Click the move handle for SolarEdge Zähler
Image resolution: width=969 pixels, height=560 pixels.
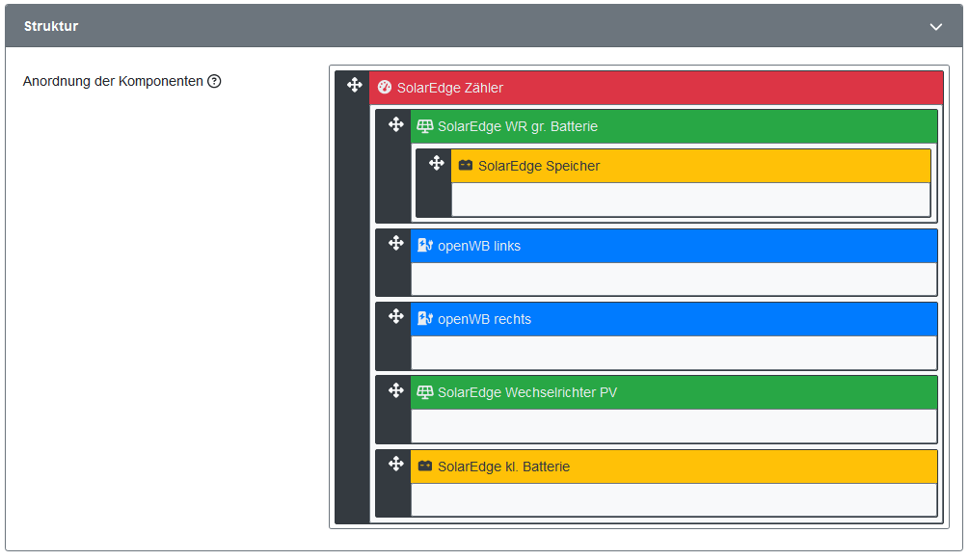click(x=354, y=85)
